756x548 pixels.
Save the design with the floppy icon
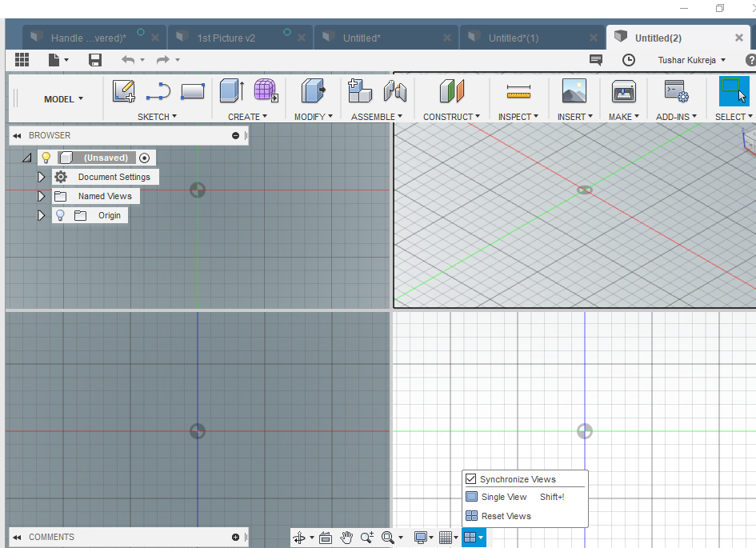click(95, 60)
